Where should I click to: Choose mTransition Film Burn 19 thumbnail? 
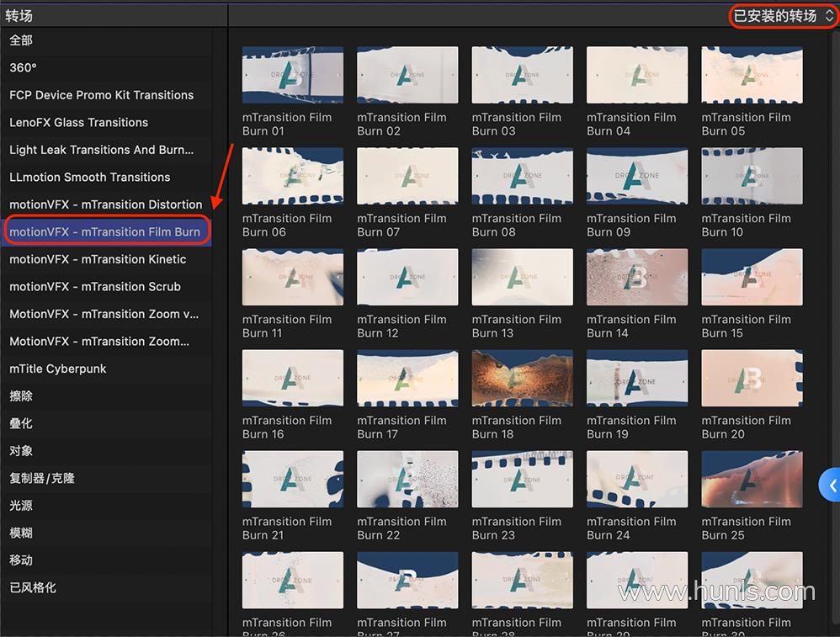(637, 378)
